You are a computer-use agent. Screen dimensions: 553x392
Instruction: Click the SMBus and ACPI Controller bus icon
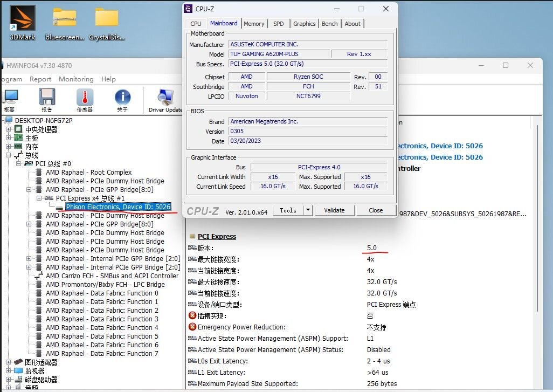click(39, 276)
